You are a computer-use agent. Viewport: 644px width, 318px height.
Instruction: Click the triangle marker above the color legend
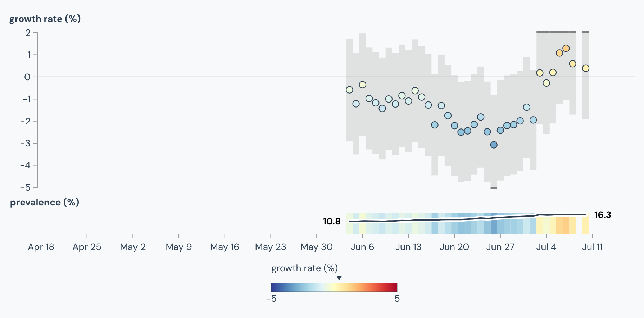[x=339, y=278]
